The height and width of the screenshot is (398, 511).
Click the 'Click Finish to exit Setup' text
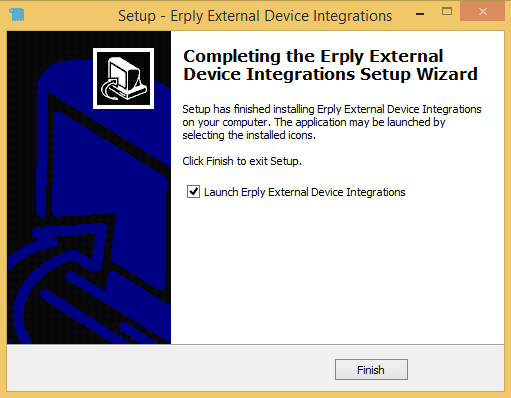pos(242,161)
